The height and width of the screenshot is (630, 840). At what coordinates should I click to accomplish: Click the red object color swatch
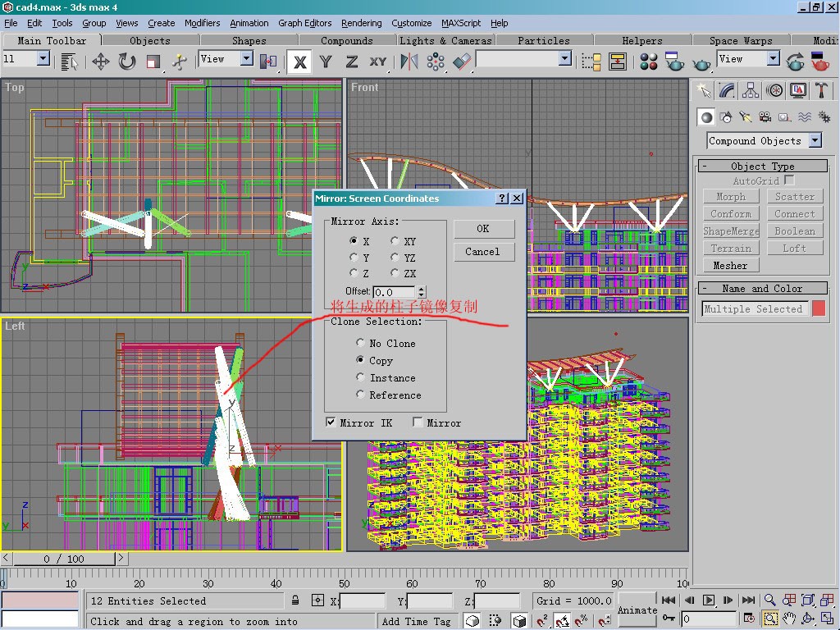(x=818, y=308)
